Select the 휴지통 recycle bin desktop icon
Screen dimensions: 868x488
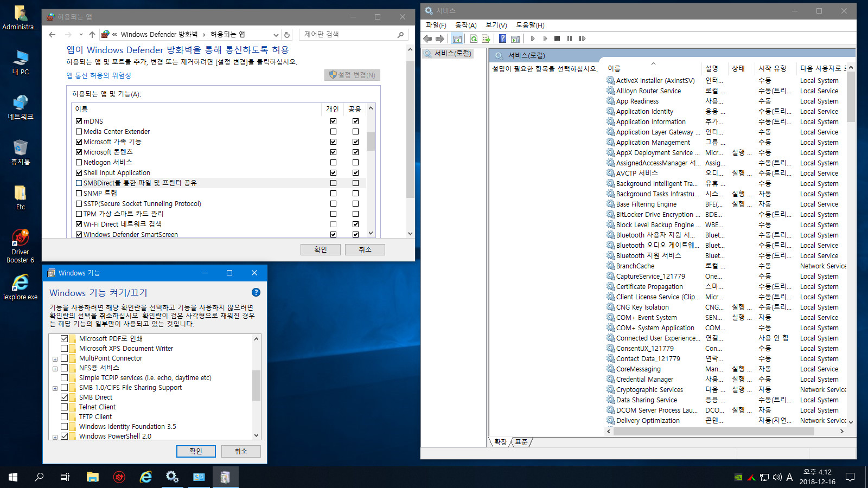click(x=20, y=152)
